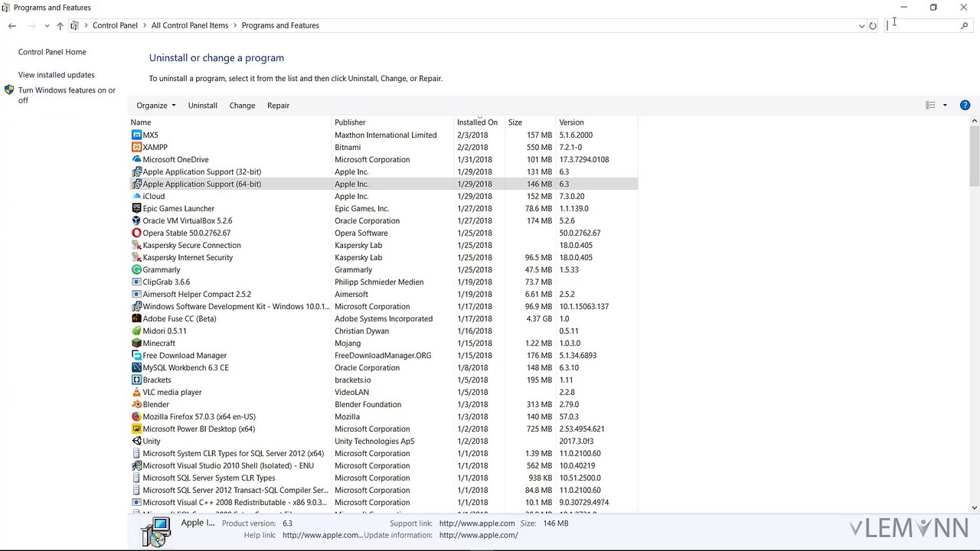Sort by the Installed On column header
Screen dimensions: 980x551
[x=479, y=122]
